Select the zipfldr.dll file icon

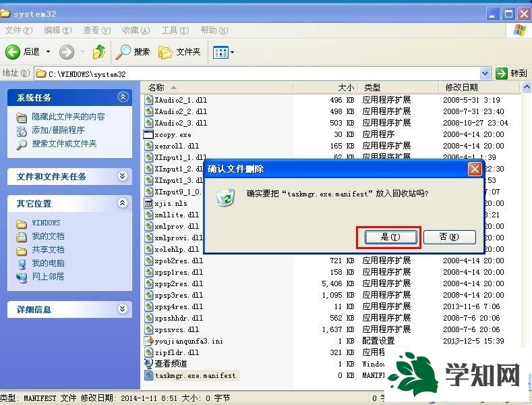148,352
